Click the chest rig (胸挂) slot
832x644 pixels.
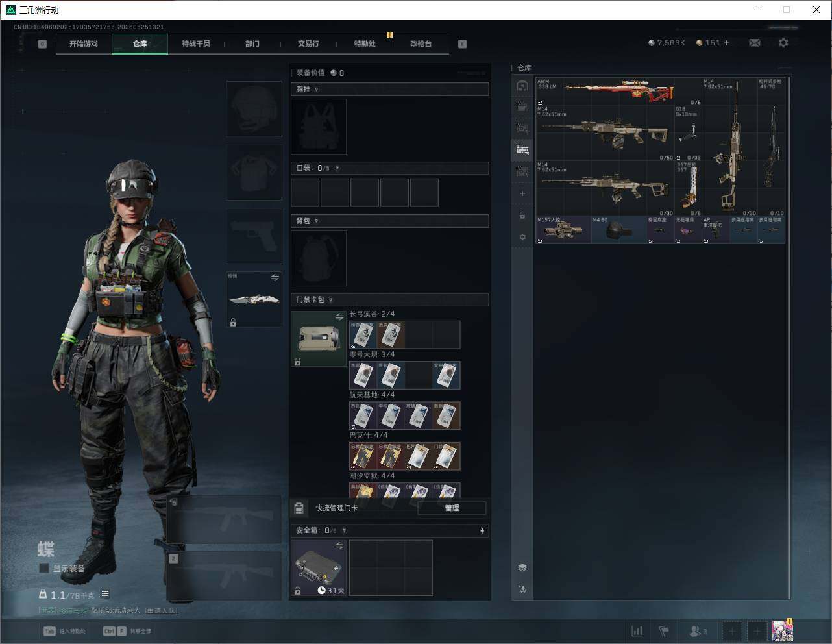[x=319, y=127]
